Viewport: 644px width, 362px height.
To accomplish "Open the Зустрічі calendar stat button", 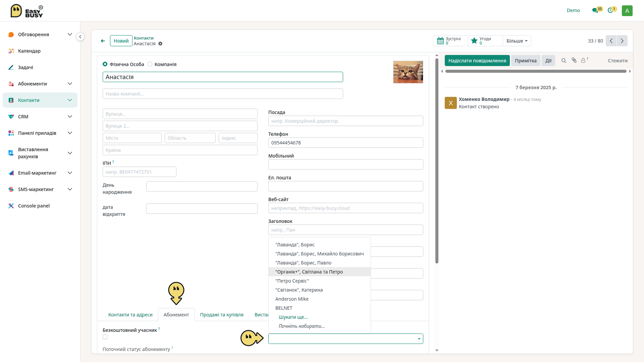I will (450, 41).
